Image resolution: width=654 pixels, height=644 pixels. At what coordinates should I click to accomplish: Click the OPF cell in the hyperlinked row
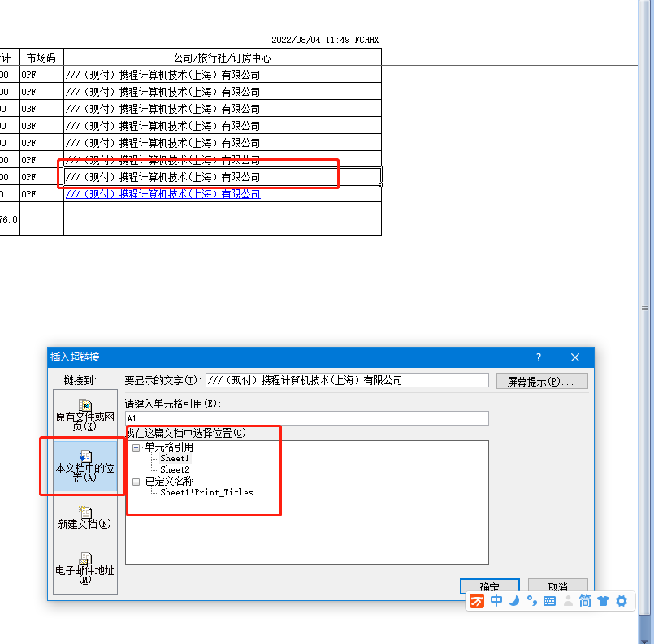point(41,194)
